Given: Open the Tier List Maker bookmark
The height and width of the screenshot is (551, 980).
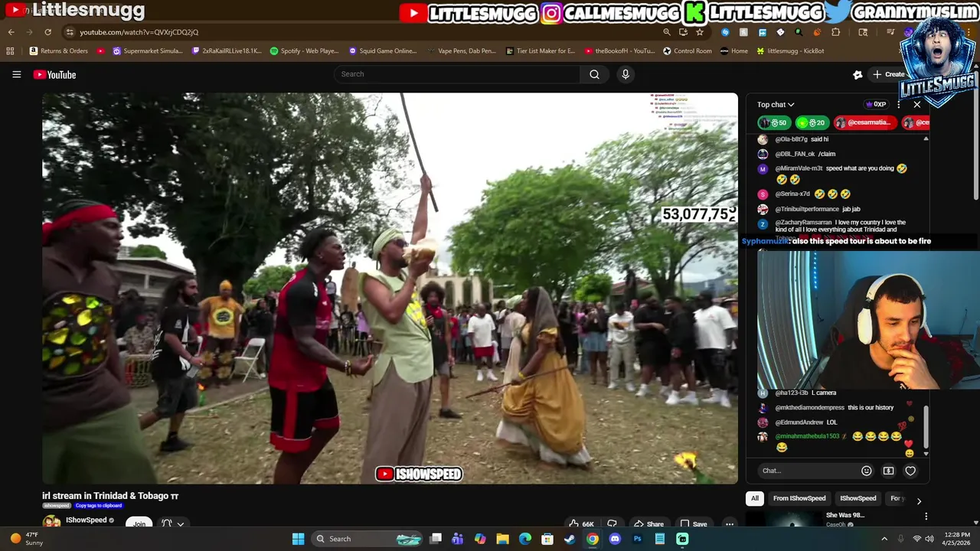Looking at the screenshot, I should pos(541,51).
